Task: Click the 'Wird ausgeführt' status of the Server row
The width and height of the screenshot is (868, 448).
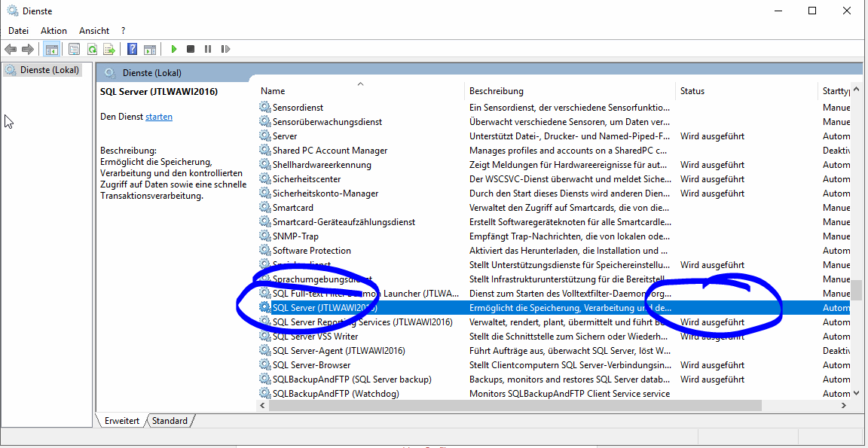Action: click(713, 136)
